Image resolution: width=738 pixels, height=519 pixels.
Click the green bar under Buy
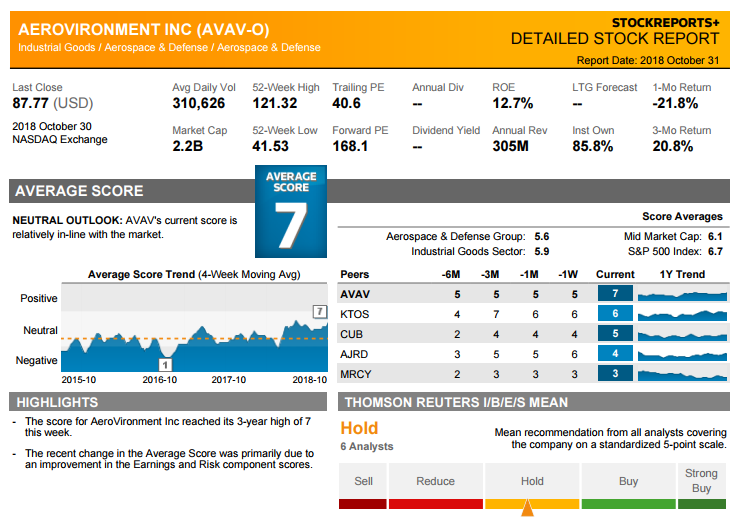tap(628, 504)
